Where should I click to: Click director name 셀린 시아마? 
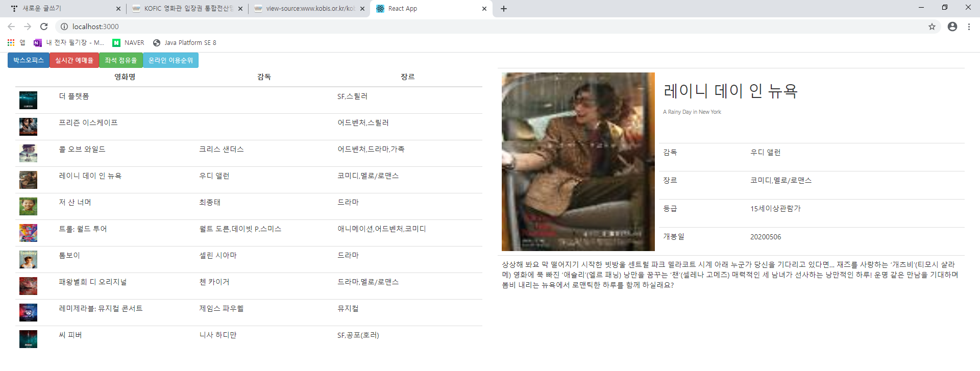click(x=218, y=256)
